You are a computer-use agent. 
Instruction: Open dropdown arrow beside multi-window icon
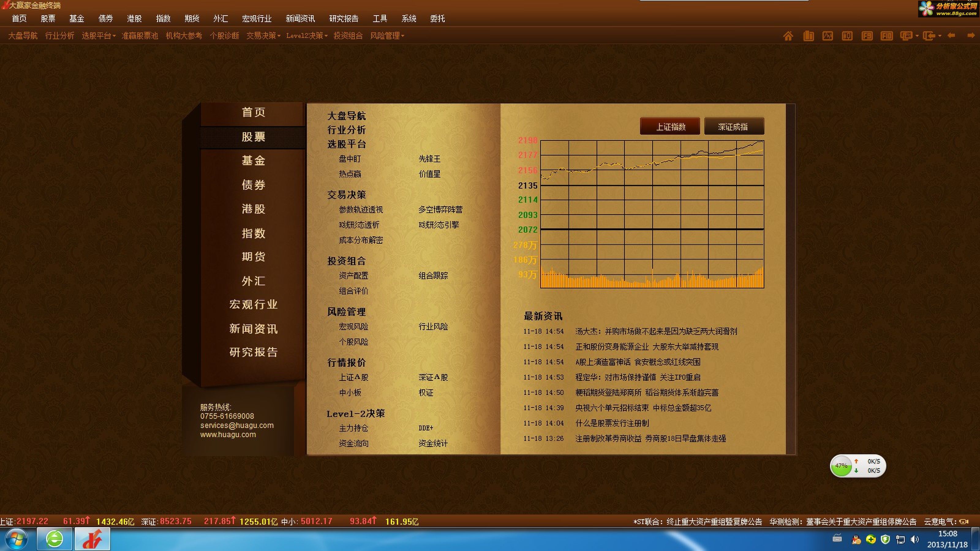(x=917, y=36)
